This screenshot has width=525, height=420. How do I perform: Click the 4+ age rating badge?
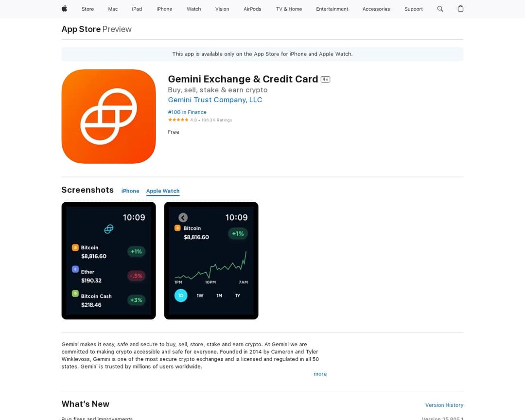(325, 79)
